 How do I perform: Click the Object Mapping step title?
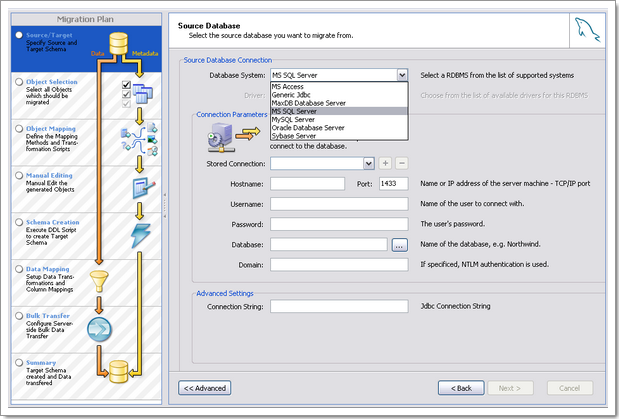pyautogui.click(x=51, y=128)
